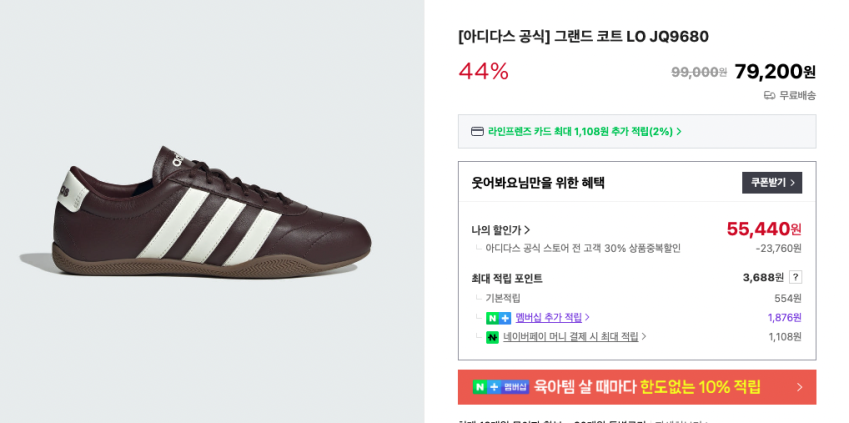Click the product title 그랜드 코트 LO JQ9680
This screenshot has height=423, width=849.
tap(583, 36)
